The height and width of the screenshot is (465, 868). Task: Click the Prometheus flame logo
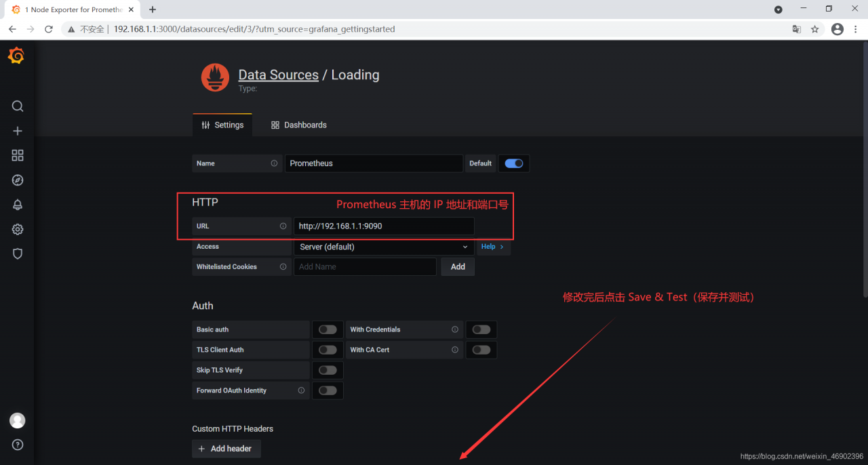pyautogui.click(x=215, y=78)
